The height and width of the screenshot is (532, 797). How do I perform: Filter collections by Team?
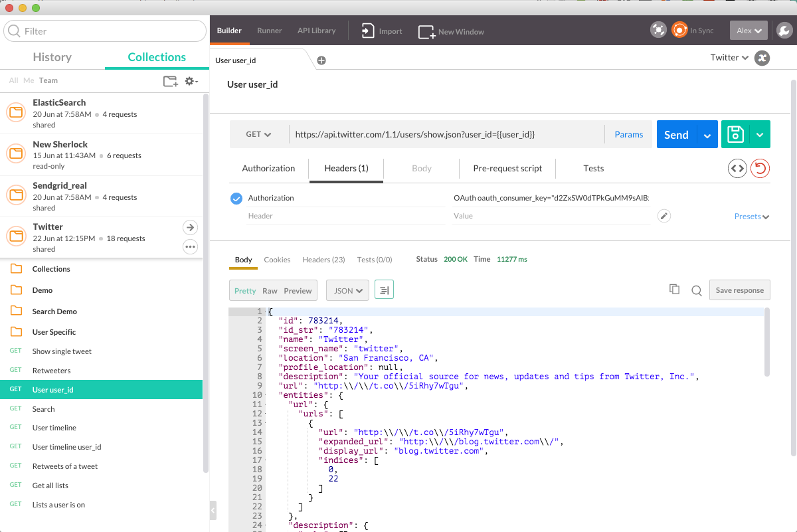[x=48, y=80]
